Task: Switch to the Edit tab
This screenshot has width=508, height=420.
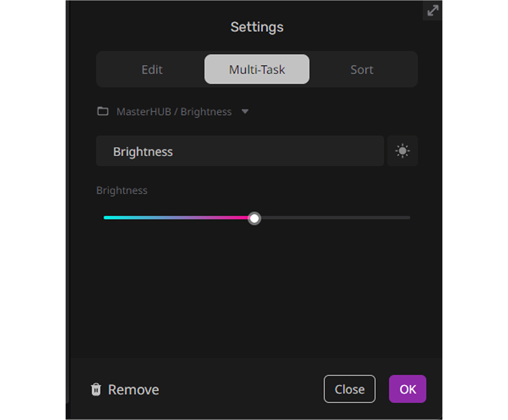Action: pos(152,69)
